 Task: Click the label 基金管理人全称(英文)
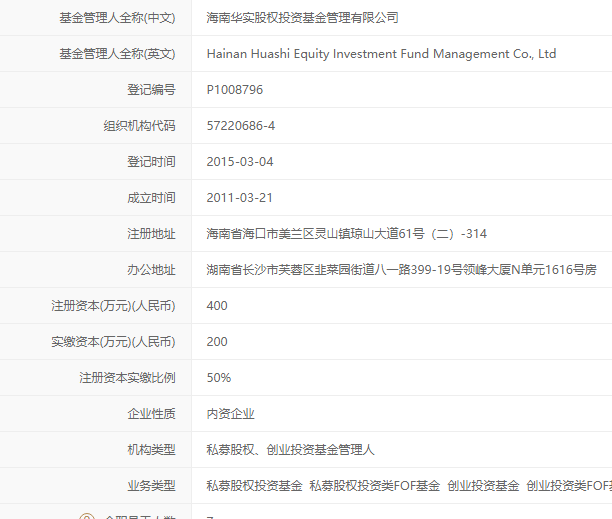[117, 54]
